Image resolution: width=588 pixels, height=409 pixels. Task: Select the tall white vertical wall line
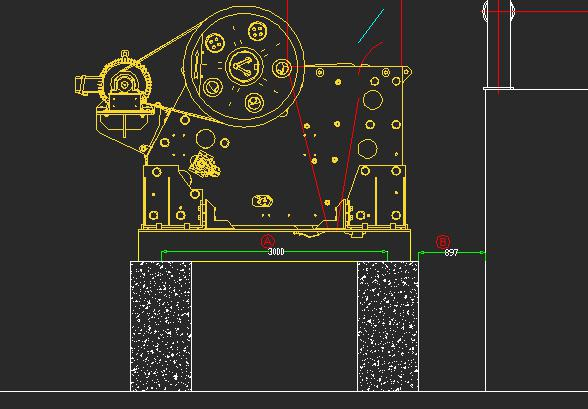tap(486, 240)
